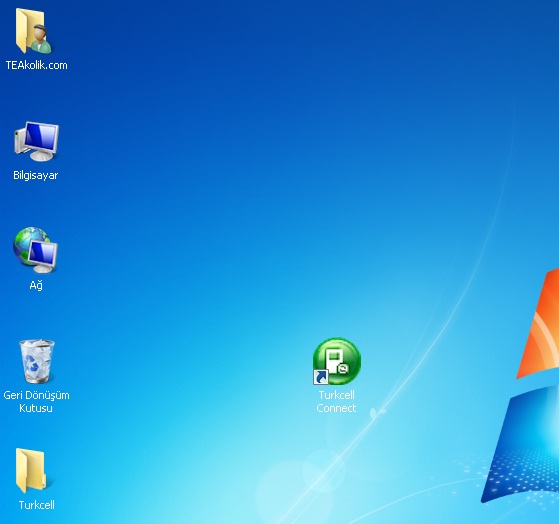Select the TEAkolik.com user folder icon
The height and width of the screenshot is (524, 559).
click(34, 31)
